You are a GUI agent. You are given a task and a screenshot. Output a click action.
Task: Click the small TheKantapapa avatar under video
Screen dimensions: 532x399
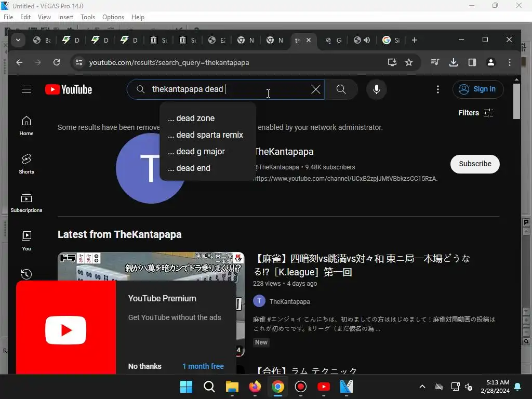click(x=259, y=301)
